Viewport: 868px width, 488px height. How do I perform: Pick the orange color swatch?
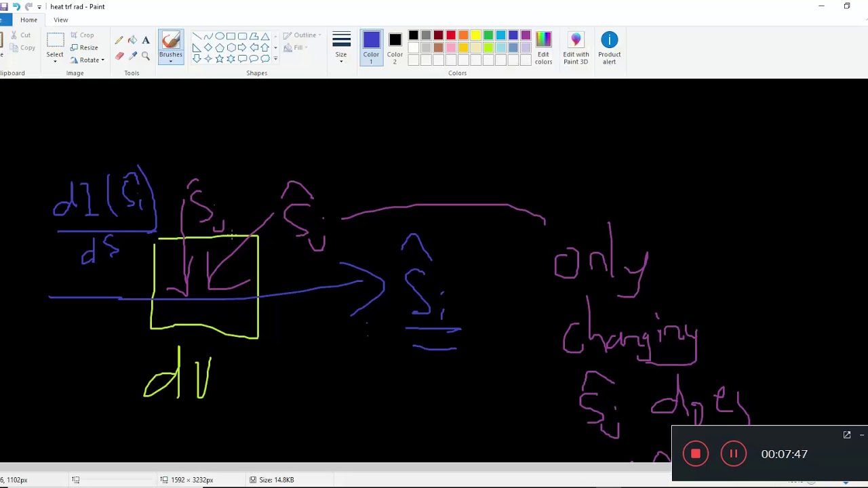[x=463, y=35]
